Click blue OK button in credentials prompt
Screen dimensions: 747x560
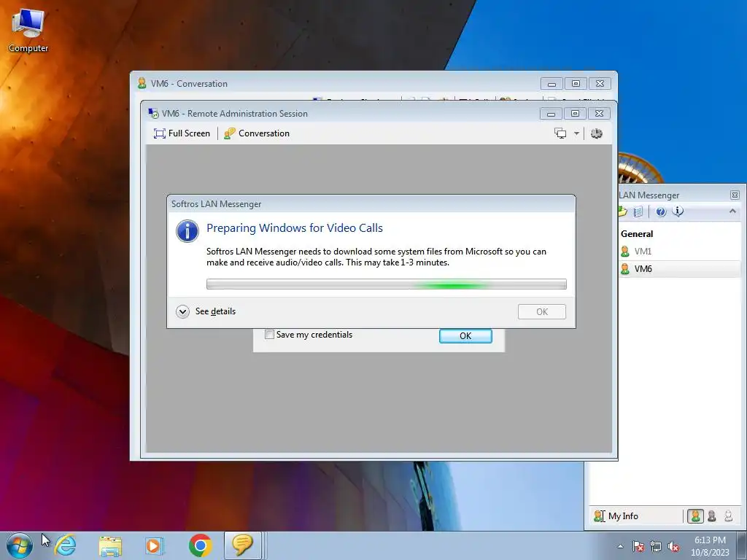465,335
